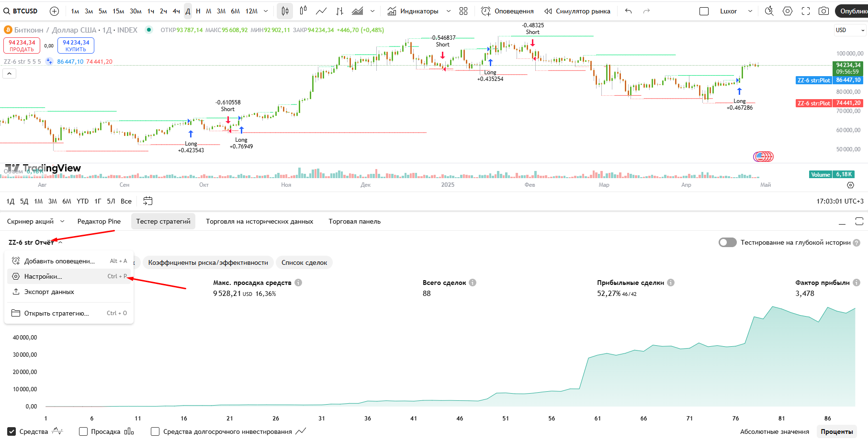Image resolution: width=868 pixels, height=442 pixels.
Task: Open the date range calendar icon
Action: pyautogui.click(x=148, y=201)
